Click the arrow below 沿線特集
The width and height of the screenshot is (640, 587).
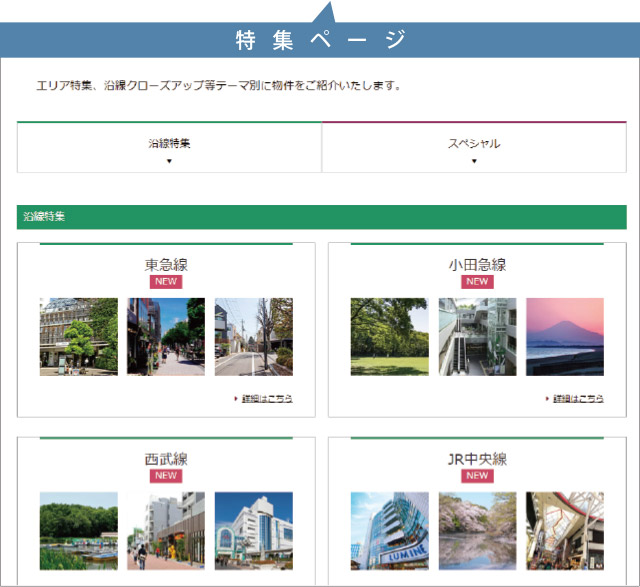pyautogui.click(x=169, y=161)
